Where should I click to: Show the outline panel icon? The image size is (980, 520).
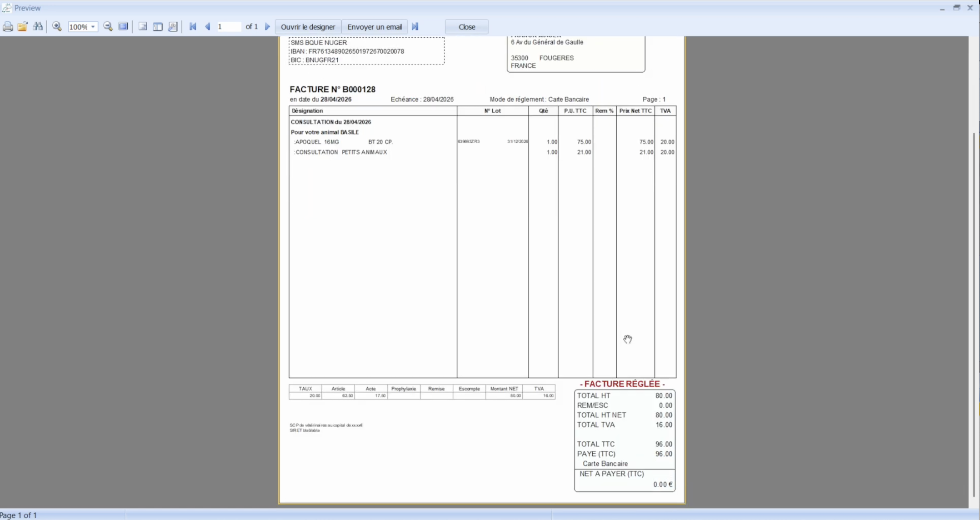point(143,27)
